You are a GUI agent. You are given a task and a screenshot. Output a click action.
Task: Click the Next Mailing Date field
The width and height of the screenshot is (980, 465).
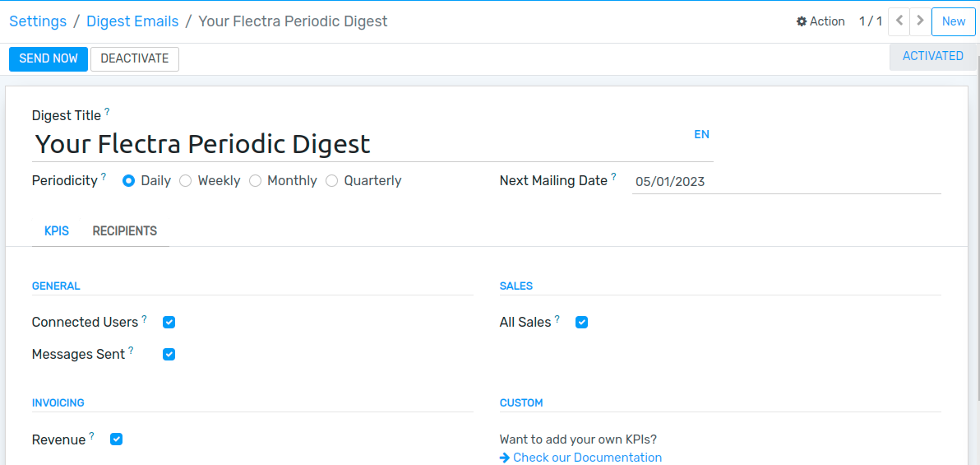(786, 182)
